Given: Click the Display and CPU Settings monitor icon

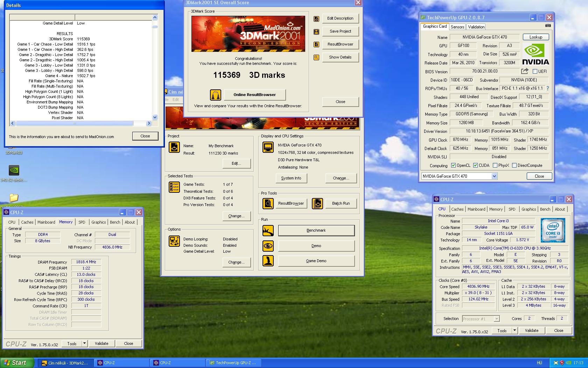Looking at the screenshot, I should click(268, 147).
